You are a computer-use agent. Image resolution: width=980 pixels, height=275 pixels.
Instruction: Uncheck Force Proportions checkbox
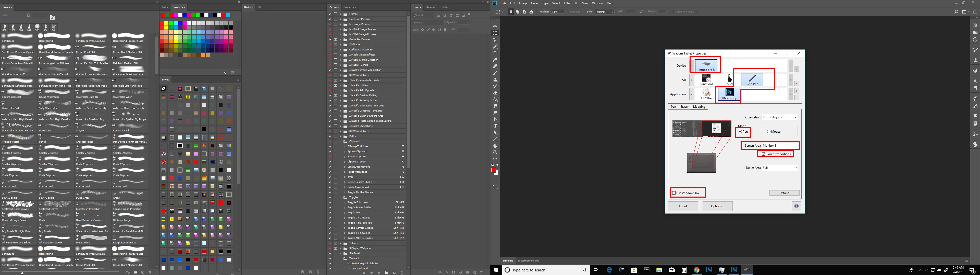point(763,154)
